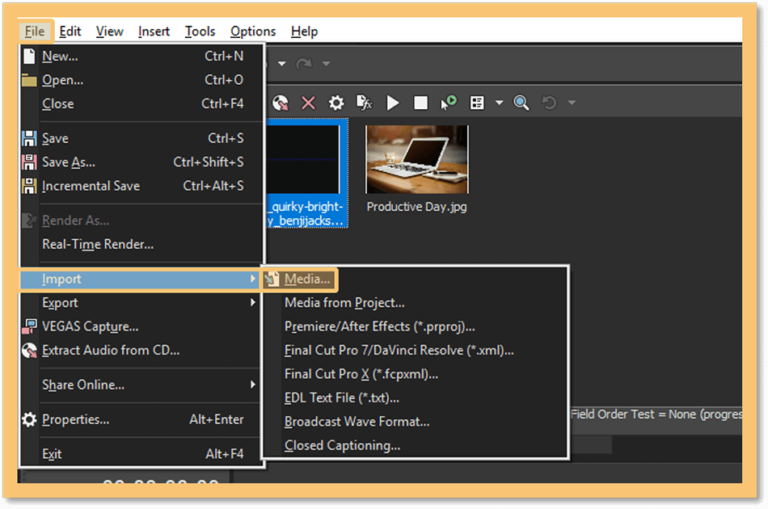This screenshot has height=509, width=768.
Task: Open VEGAS Capture... entry
Action: point(142,326)
